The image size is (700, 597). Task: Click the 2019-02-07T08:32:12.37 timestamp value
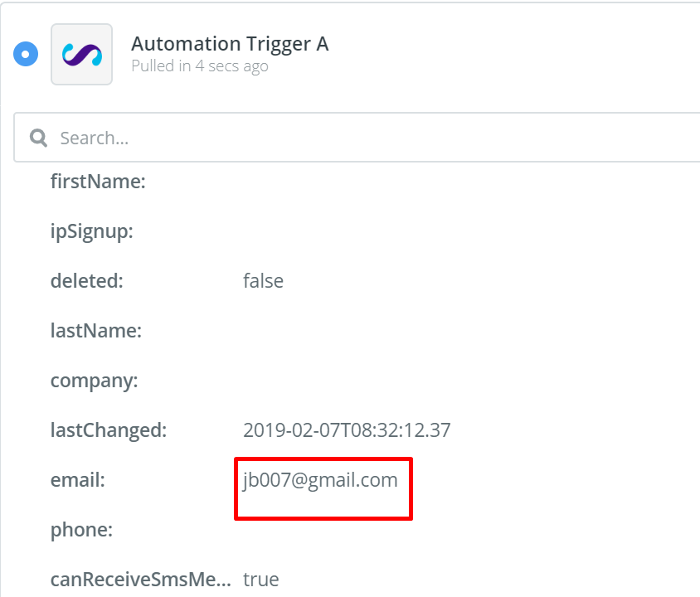click(x=347, y=430)
